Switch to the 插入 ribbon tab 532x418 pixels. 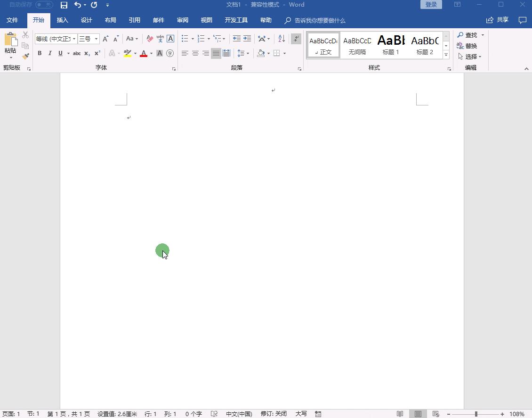click(63, 20)
